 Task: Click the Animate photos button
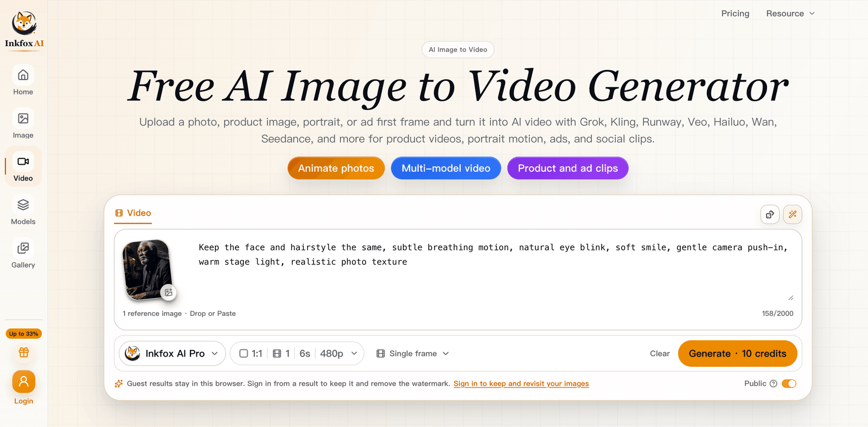click(x=336, y=168)
